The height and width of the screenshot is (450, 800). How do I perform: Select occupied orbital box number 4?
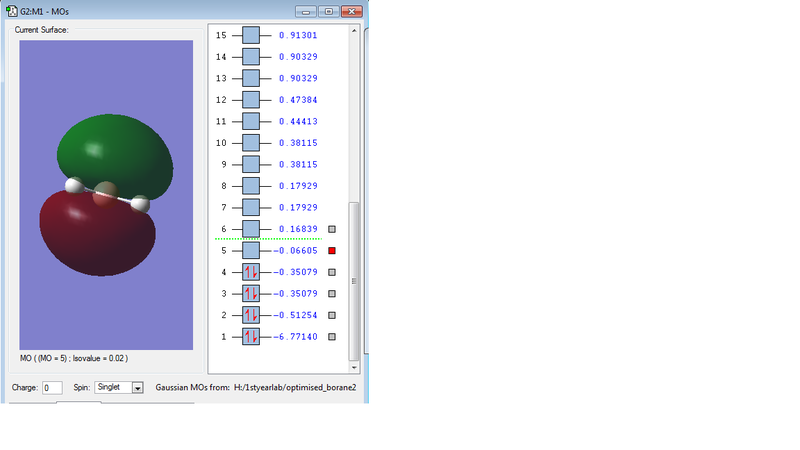(251, 272)
